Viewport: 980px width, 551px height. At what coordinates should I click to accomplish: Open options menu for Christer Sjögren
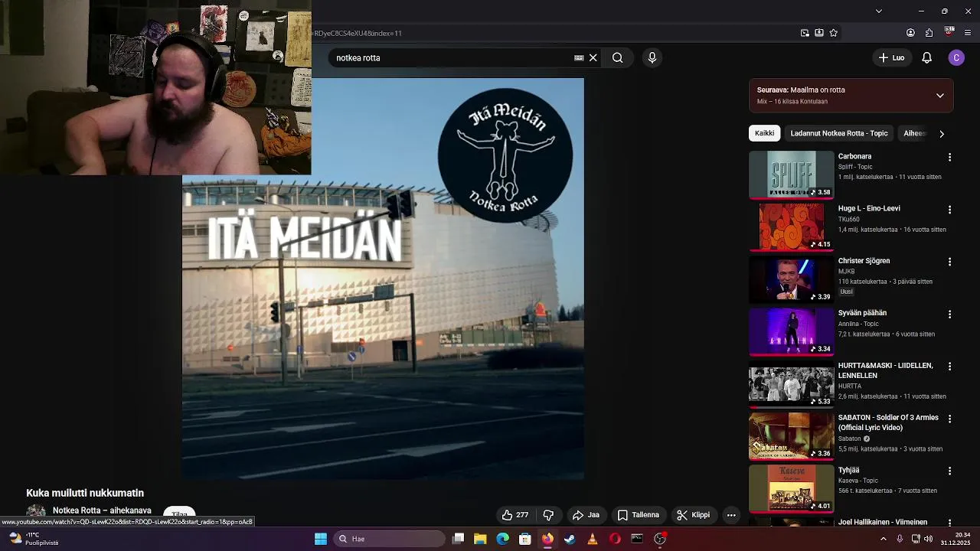949,262
